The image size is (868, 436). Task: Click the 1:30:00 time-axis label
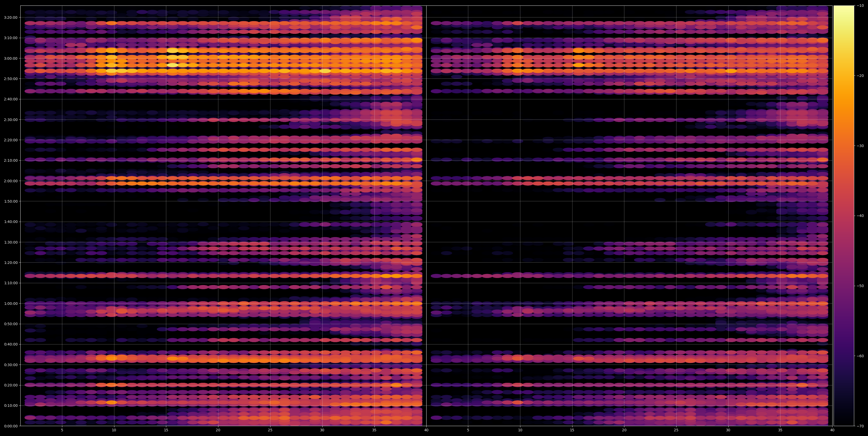pos(10,242)
